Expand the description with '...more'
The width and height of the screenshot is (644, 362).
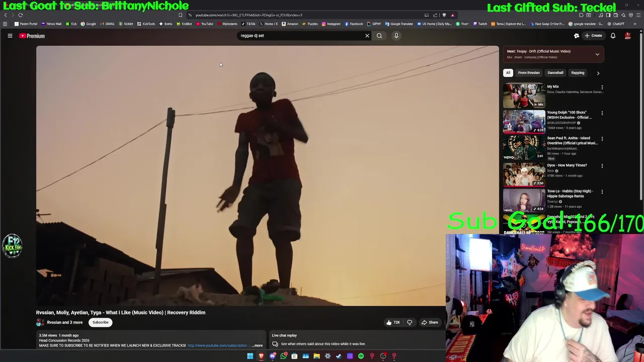[257, 345]
